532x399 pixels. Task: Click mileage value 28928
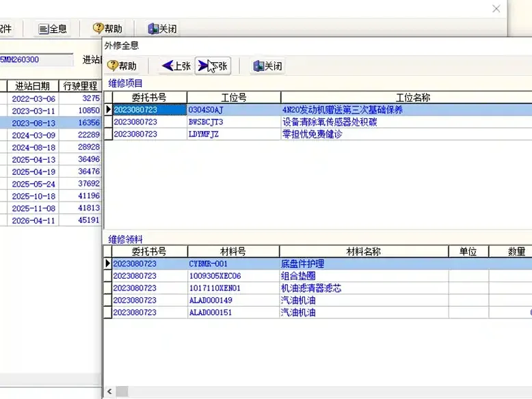[x=89, y=147]
